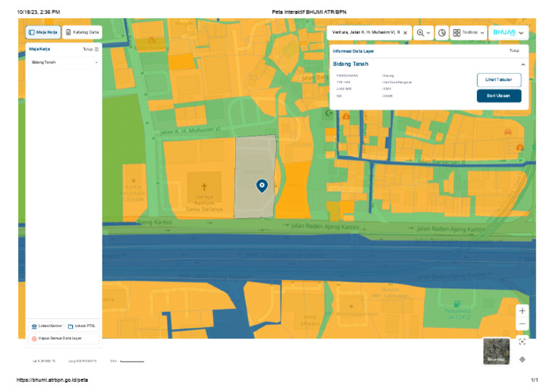555x392 pixels.
Task: Open the Katalog Data tab
Action: (82, 32)
